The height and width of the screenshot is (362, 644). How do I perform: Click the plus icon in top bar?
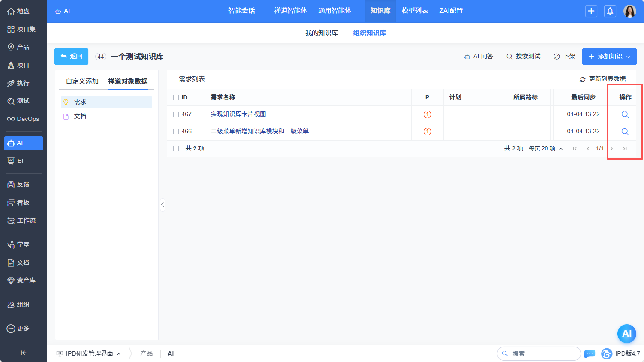(591, 11)
